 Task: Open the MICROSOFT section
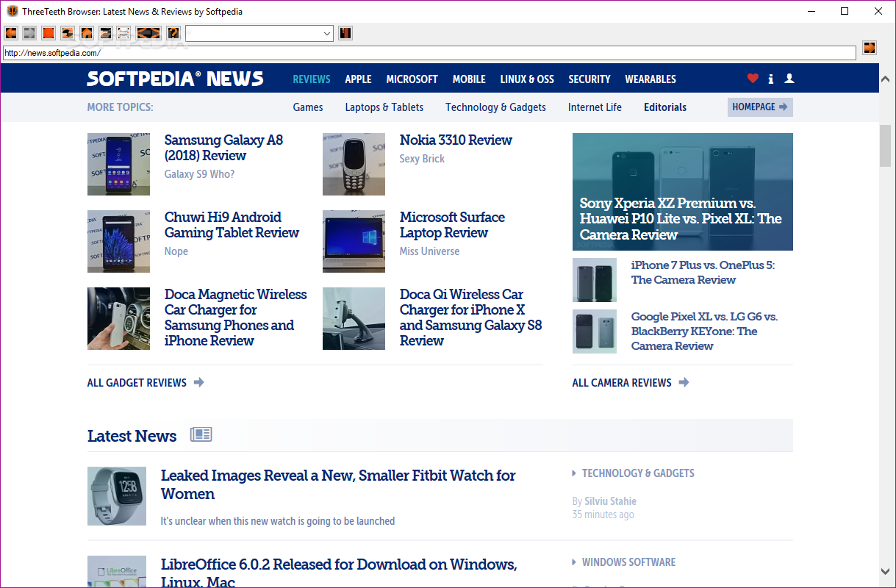click(x=412, y=79)
